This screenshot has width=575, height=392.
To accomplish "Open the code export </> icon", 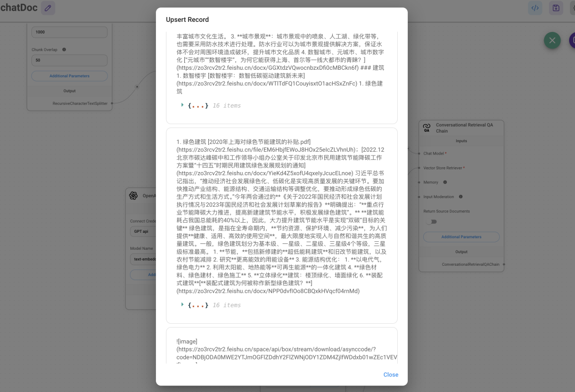I will pyautogui.click(x=535, y=8).
